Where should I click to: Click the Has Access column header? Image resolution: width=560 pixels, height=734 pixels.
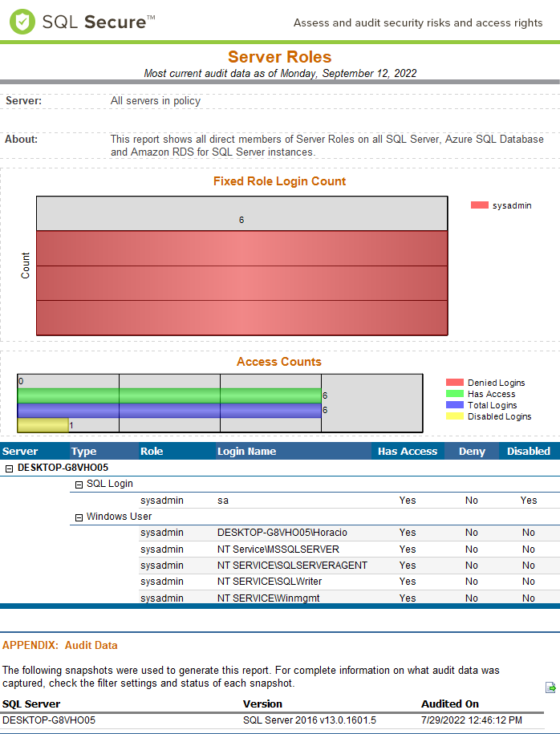point(408,452)
